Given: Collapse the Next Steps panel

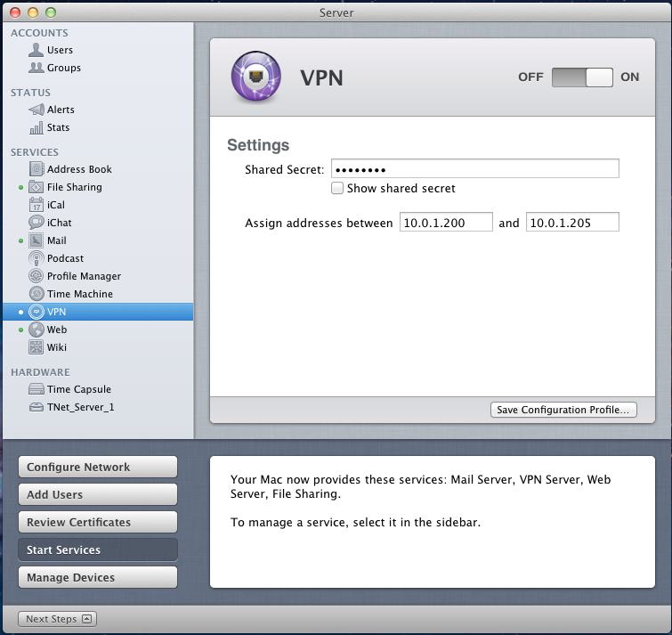Looking at the screenshot, I should coord(58,619).
